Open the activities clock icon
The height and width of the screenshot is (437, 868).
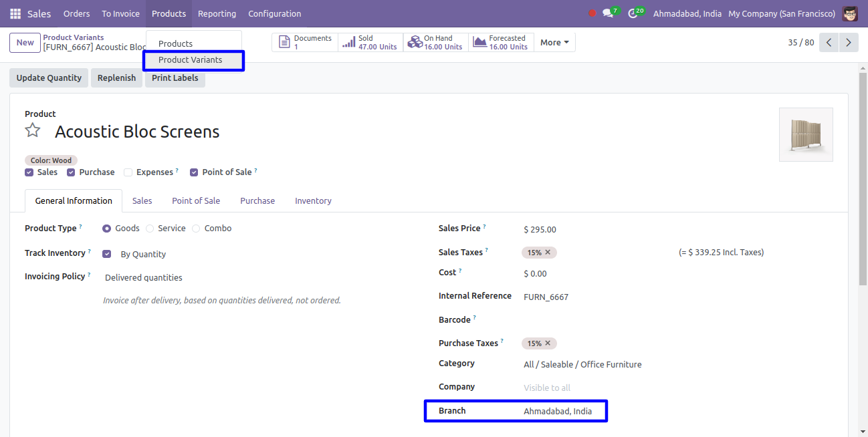633,13
